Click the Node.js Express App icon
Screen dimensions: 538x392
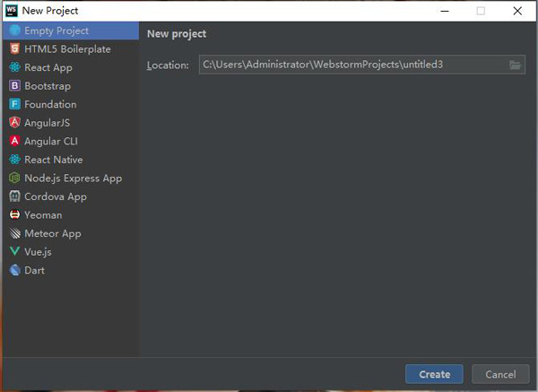point(14,178)
